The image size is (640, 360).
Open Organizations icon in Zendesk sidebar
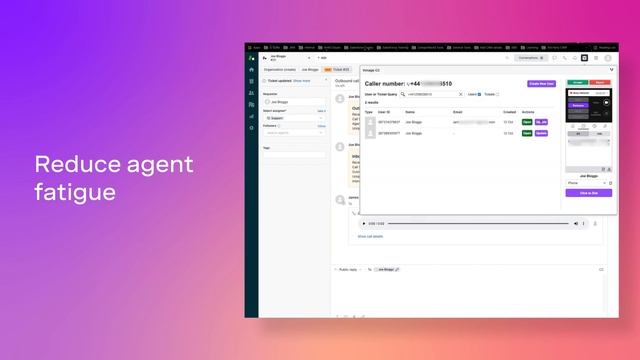pos(251,104)
